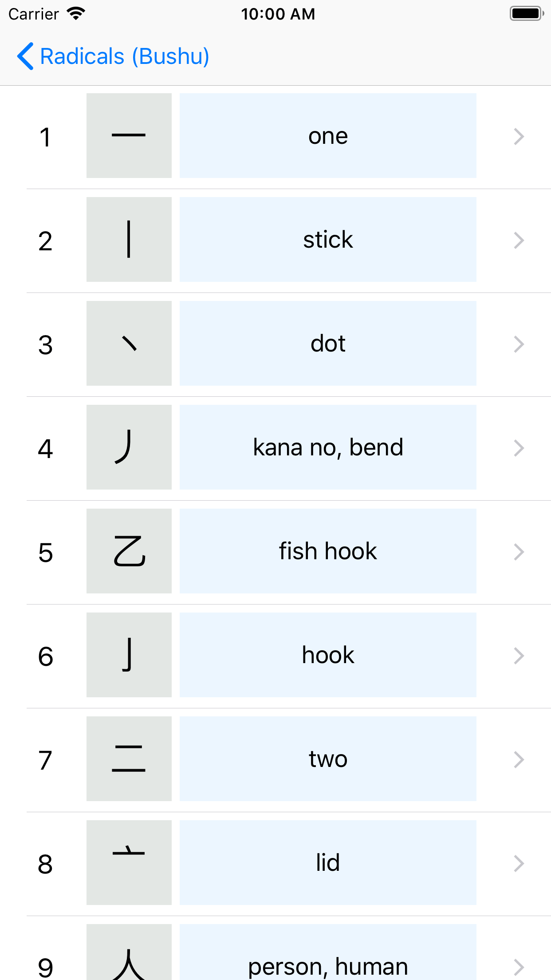
Task: Tap the 乙 fish hook glyph tile
Action: click(x=129, y=551)
